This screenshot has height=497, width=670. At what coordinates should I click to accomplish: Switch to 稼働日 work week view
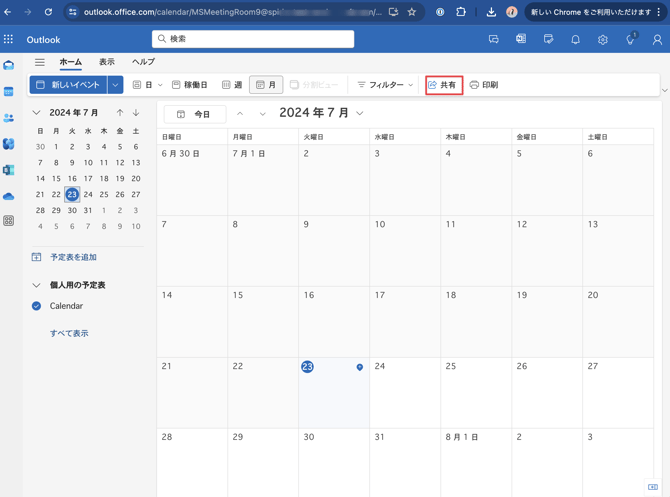[189, 85]
